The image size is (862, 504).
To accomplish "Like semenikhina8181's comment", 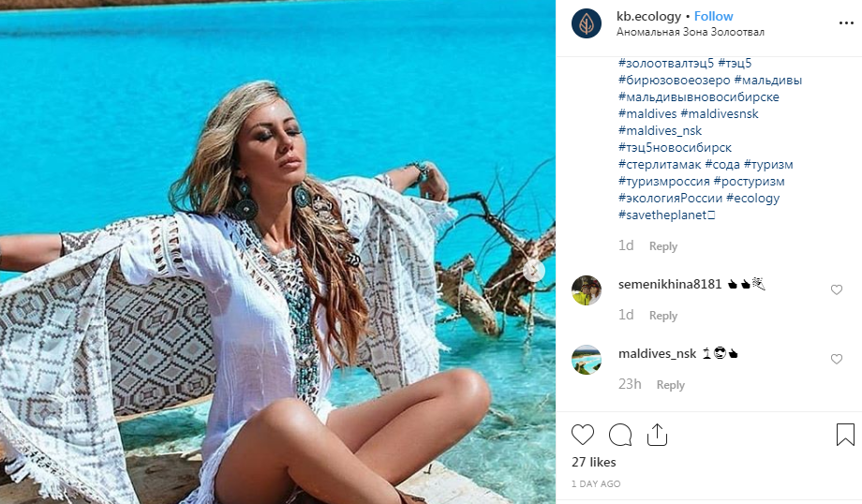I will [x=837, y=290].
